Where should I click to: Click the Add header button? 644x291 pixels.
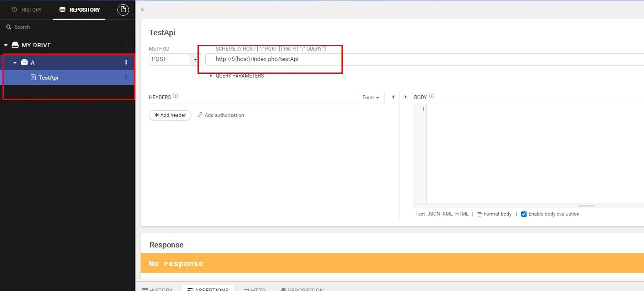pyautogui.click(x=170, y=115)
